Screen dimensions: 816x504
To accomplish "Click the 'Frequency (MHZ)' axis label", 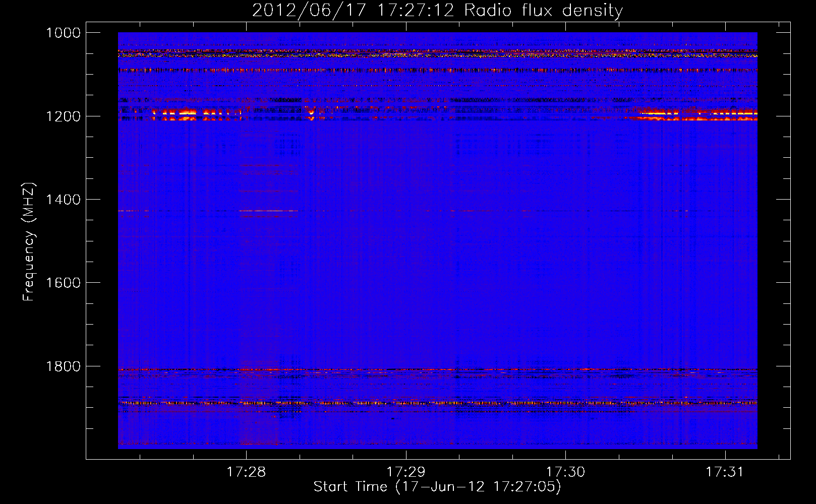I will (x=29, y=242).
